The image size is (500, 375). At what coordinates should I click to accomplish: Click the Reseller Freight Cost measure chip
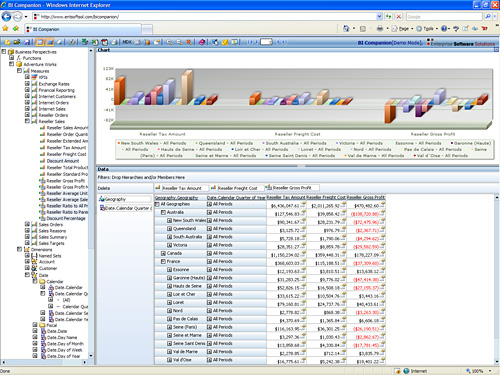point(237,188)
